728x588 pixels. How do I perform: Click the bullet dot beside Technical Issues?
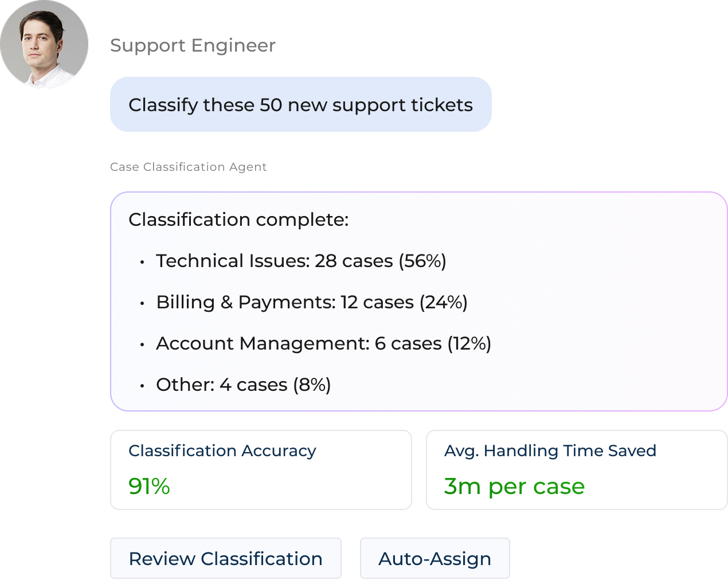(x=142, y=262)
